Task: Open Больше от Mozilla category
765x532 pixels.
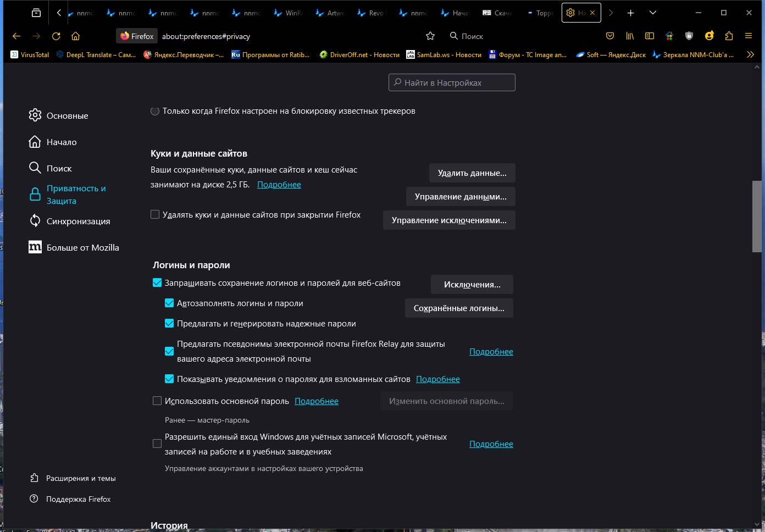Action: tap(74, 247)
